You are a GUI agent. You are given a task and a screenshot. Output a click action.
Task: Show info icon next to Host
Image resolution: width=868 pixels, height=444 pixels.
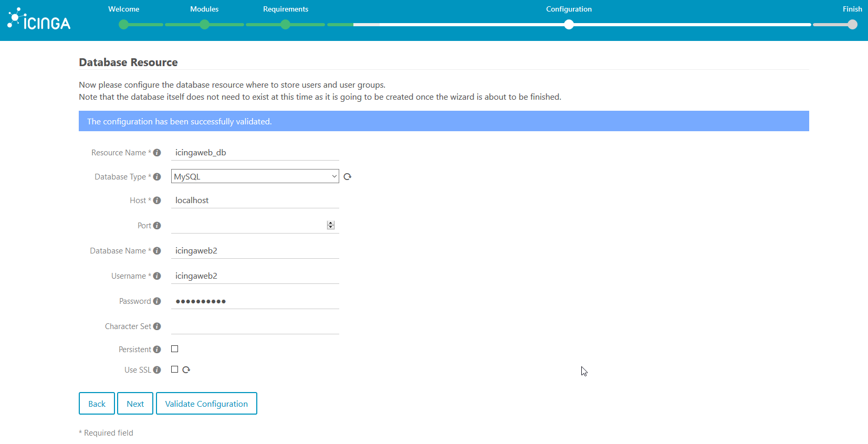[157, 200]
